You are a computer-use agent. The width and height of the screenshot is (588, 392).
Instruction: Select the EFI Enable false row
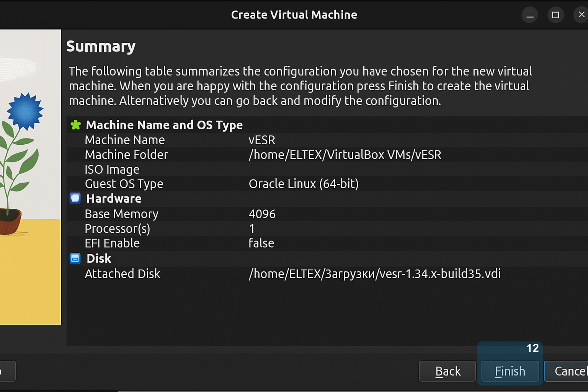261,243
